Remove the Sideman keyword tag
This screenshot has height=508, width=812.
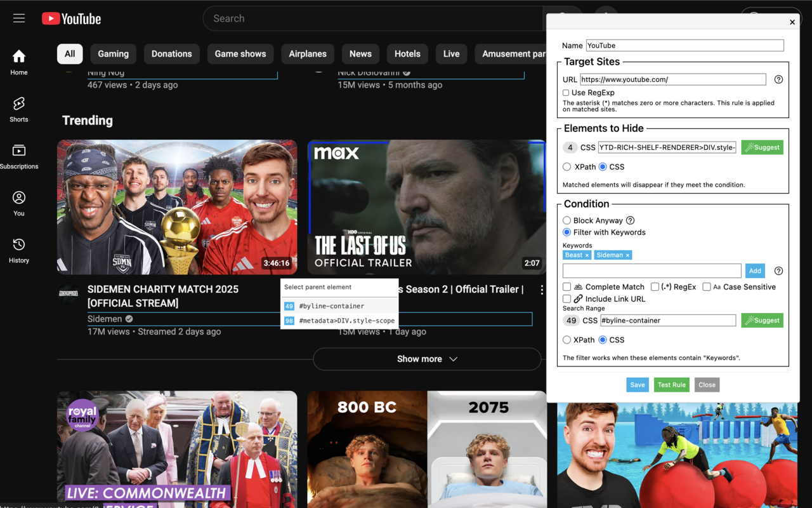click(627, 255)
